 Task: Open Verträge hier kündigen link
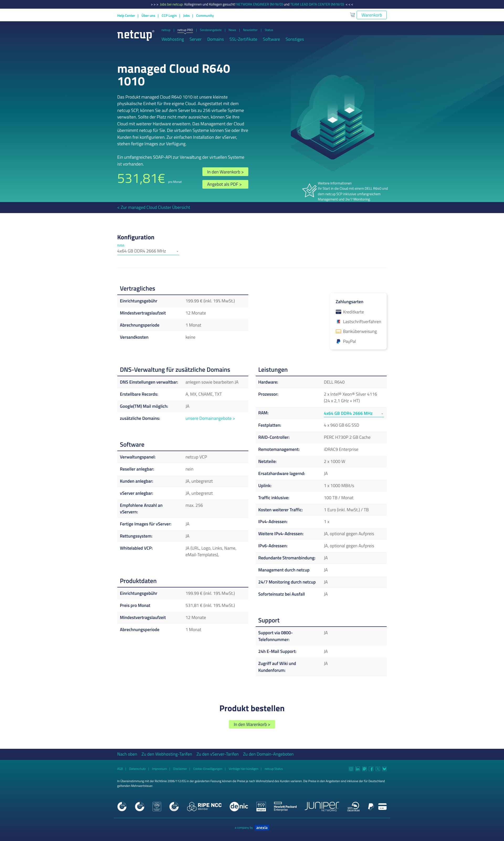(x=243, y=769)
